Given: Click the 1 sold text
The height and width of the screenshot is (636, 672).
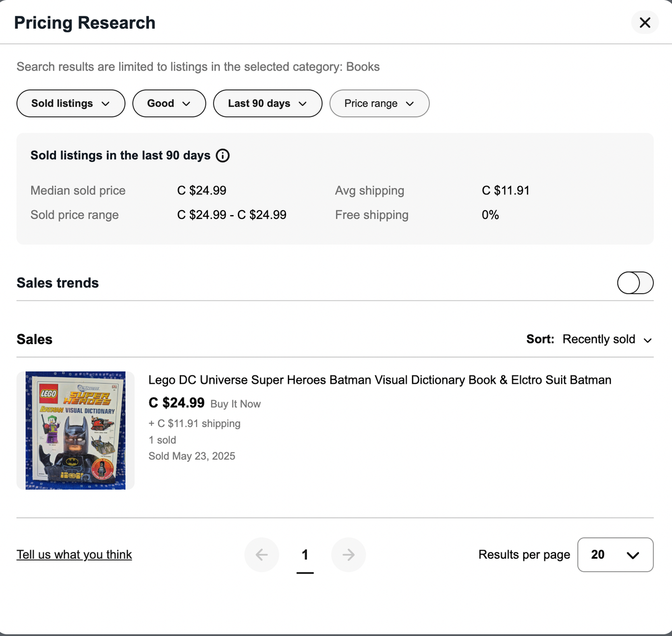Looking at the screenshot, I should click(x=162, y=440).
